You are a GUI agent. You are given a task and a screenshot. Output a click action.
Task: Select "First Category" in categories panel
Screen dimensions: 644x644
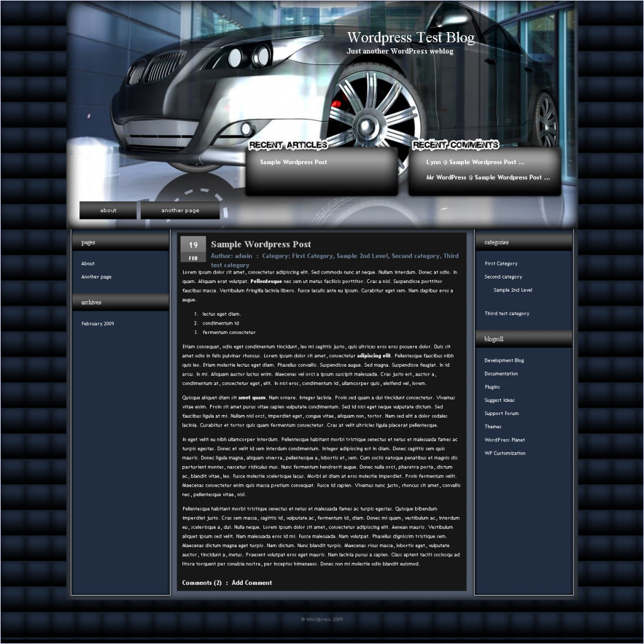[501, 263]
